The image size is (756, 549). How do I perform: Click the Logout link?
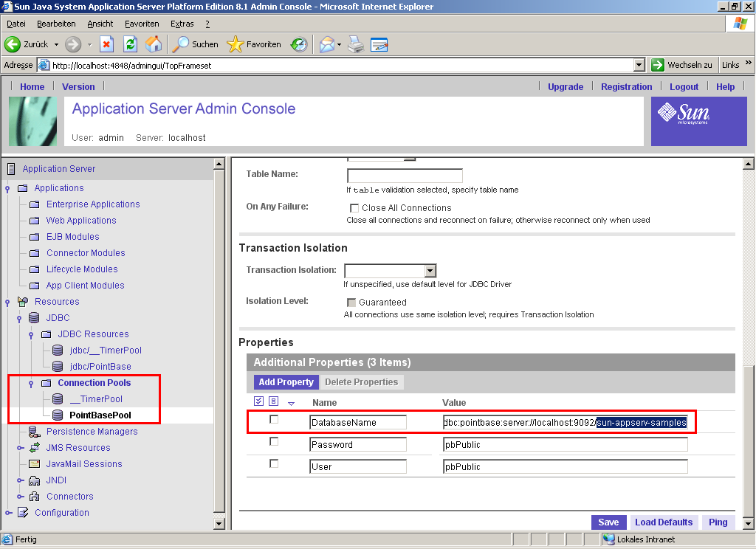684,87
